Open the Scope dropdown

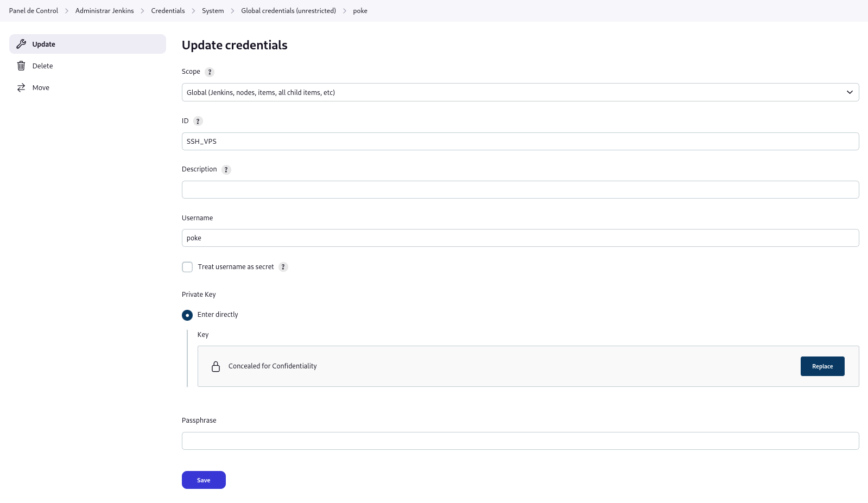point(520,92)
